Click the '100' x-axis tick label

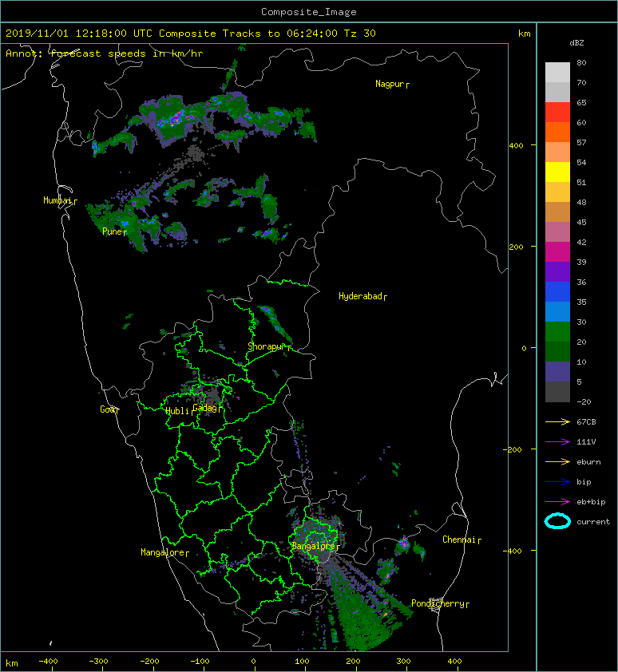coord(303,662)
